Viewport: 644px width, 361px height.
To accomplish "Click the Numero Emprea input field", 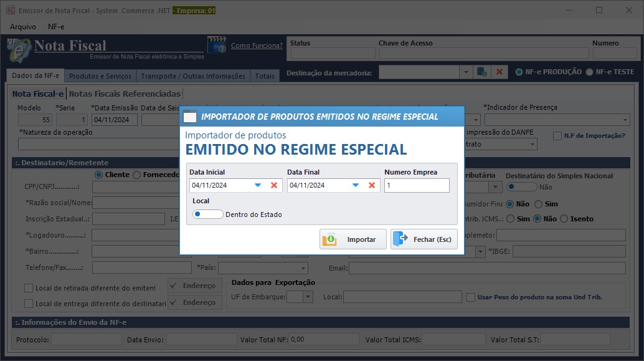I will click(416, 185).
